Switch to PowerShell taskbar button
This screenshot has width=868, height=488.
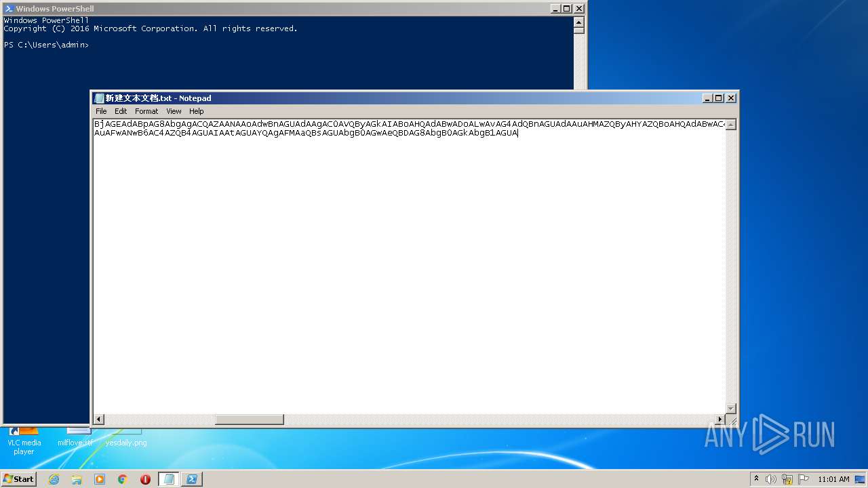click(192, 479)
